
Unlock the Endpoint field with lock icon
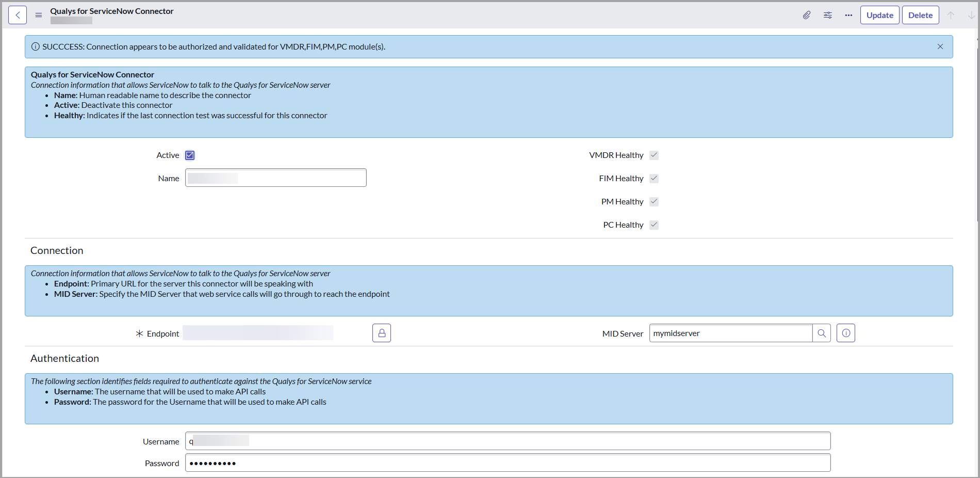click(x=382, y=333)
